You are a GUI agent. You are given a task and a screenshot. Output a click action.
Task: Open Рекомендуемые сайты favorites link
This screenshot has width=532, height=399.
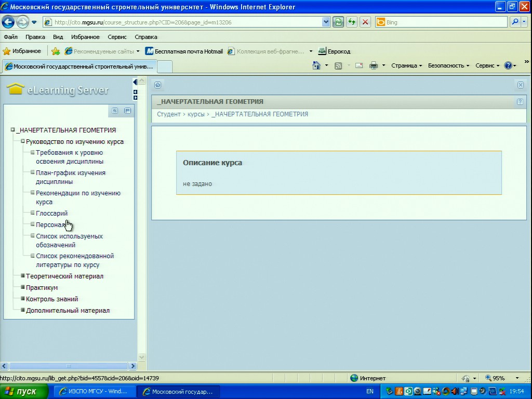(x=102, y=51)
